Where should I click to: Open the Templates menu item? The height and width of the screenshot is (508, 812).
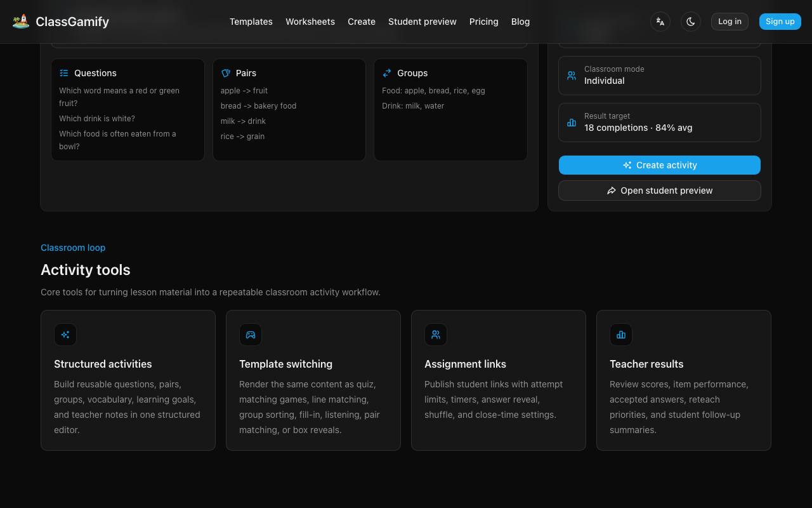point(251,22)
